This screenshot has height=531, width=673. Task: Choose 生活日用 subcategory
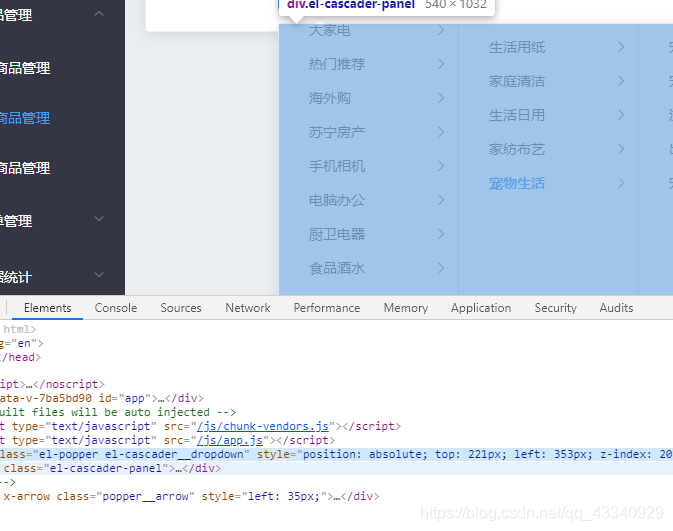pos(517,115)
